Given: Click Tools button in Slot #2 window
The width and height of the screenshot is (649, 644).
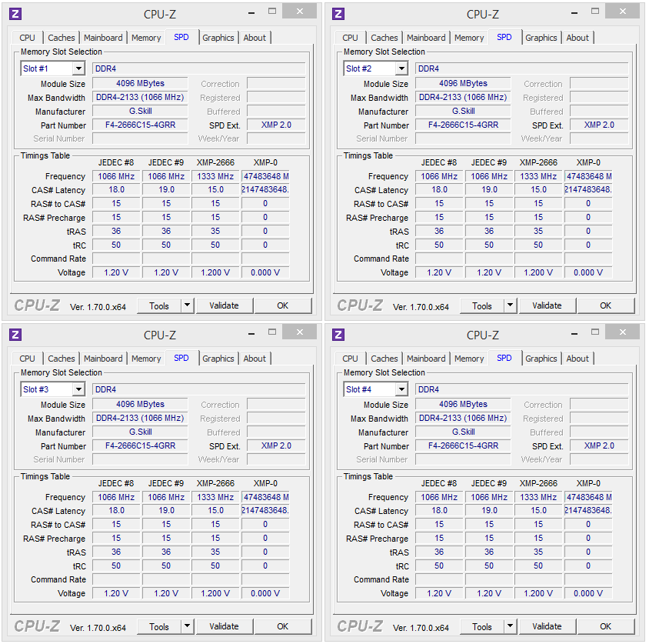Looking at the screenshot, I should (x=482, y=305).
